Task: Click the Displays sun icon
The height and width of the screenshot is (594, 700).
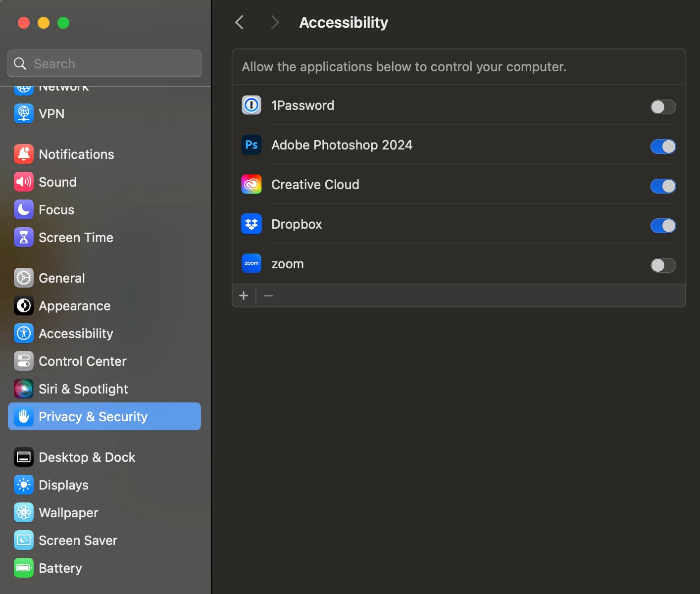Action: tap(24, 485)
